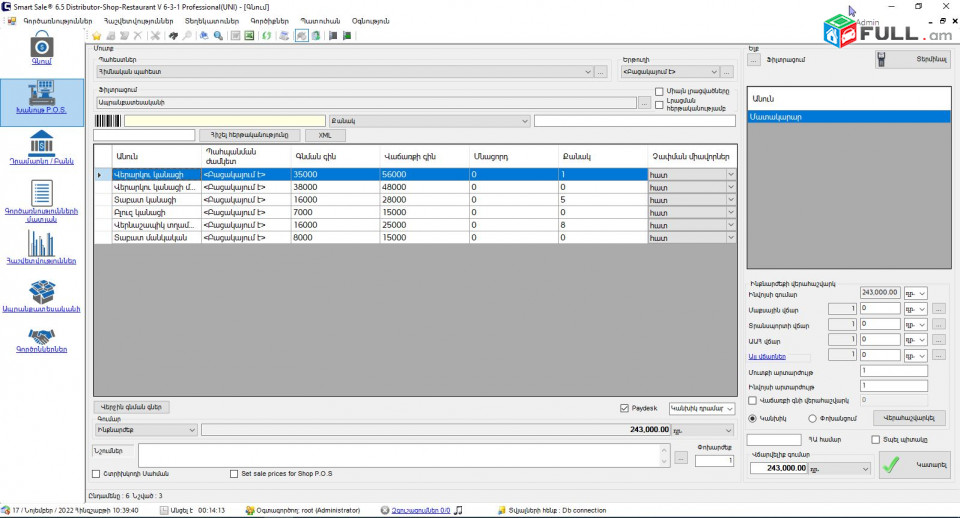Click the XML button
Viewport: 960px width, 518px height.
[x=325, y=135]
